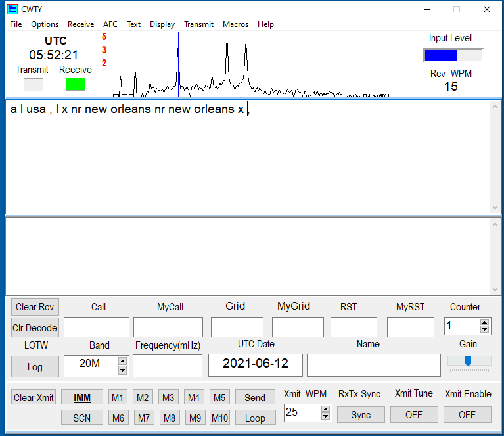Open the AFC menu

110,24
